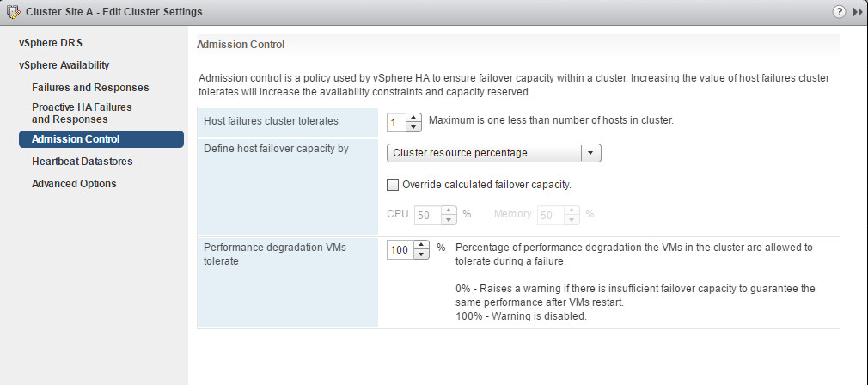Decrease host failures cluster tolerates value
This screenshot has width=868, height=385.
413,126
